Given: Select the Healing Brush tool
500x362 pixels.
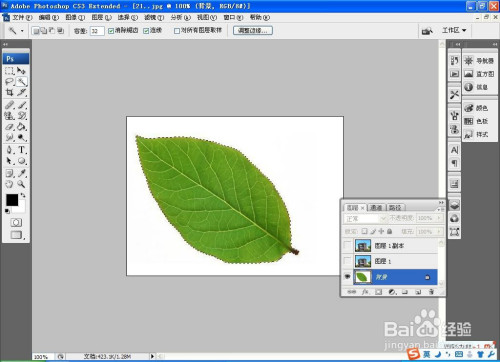Looking at the screenshot, I should (9, 105).
